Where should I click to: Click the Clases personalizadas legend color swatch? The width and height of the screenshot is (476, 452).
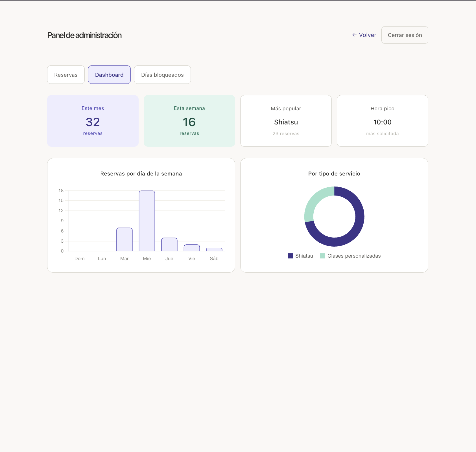click(x=322, y=256)
